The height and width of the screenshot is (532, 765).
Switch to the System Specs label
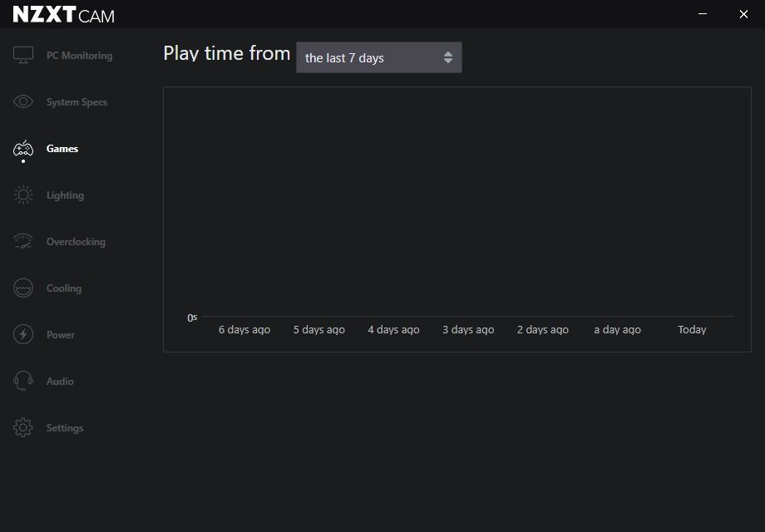pos(76,102)
